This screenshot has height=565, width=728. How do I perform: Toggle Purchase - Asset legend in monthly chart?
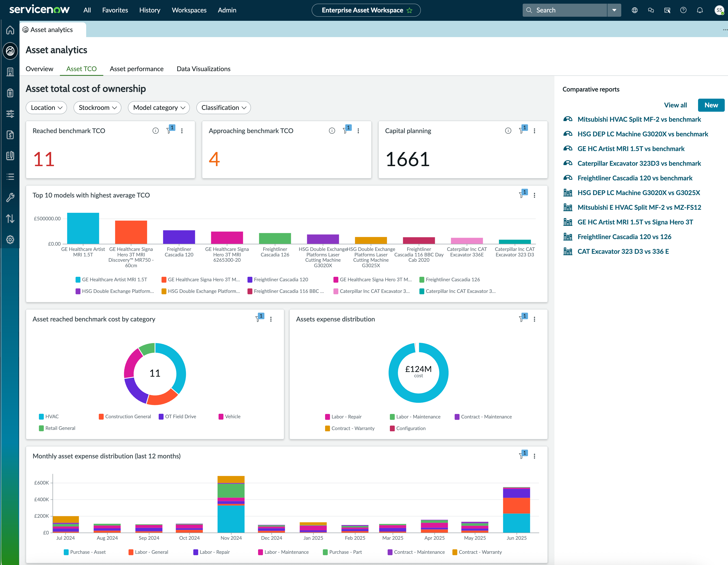85,552
